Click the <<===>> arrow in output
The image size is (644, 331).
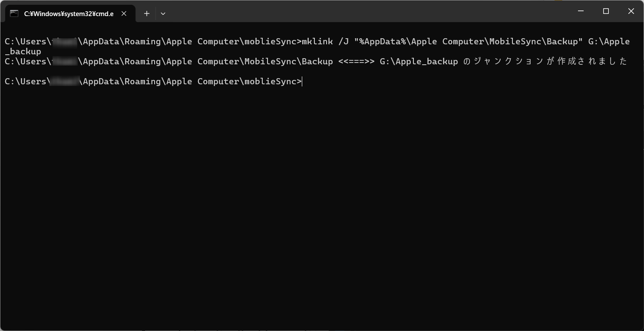tap(356, 62)
